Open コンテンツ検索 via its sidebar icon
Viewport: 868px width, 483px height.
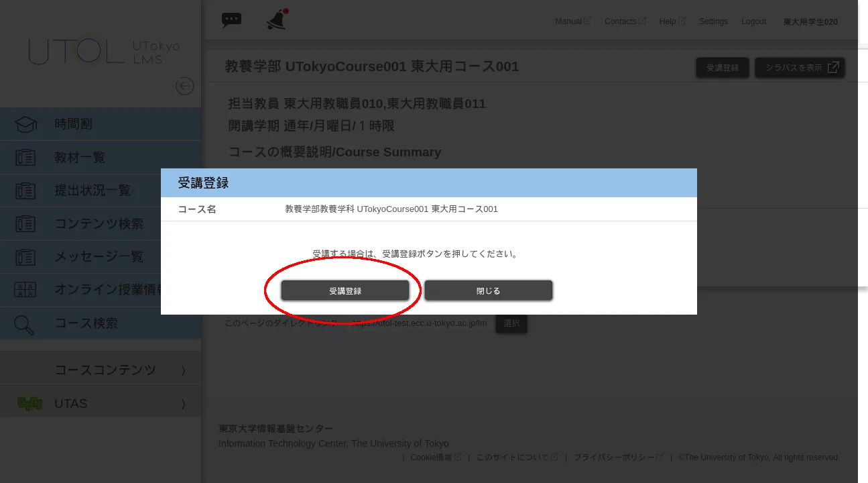(24, 223)
